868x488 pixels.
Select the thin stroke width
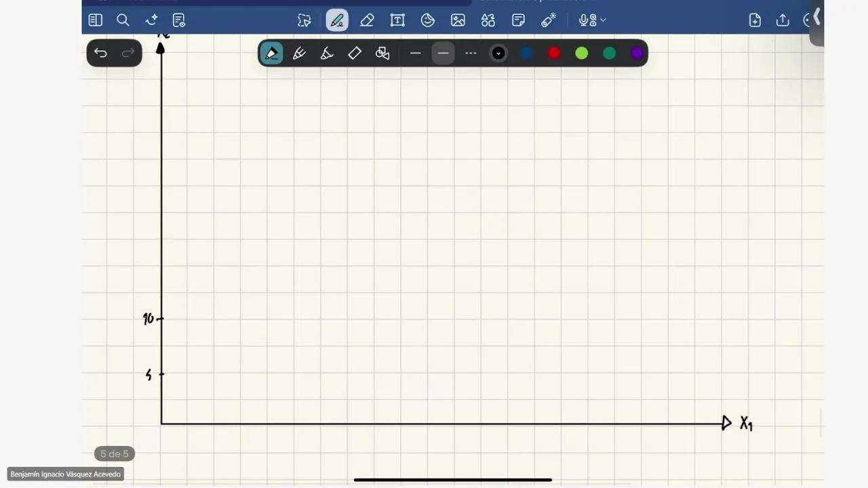416,53
